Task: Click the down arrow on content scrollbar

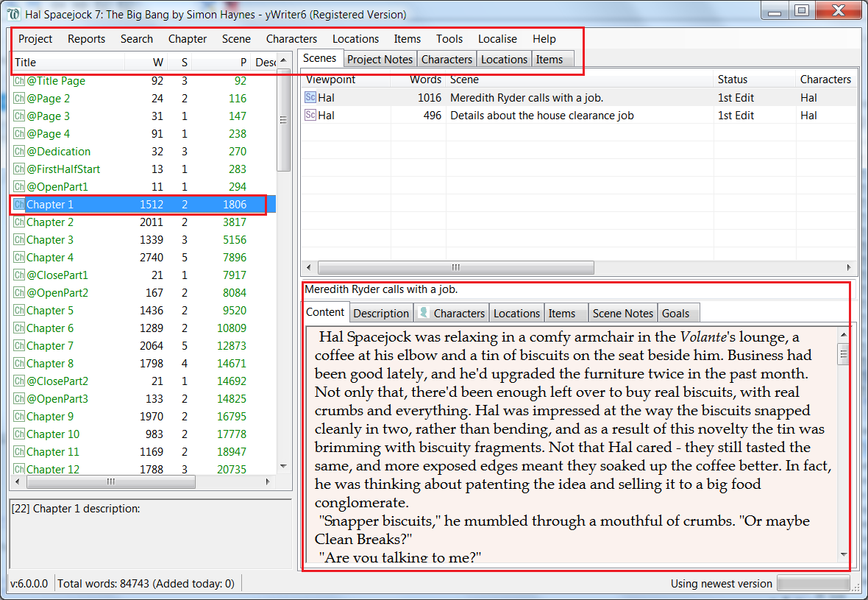Action: pos(843,556)
